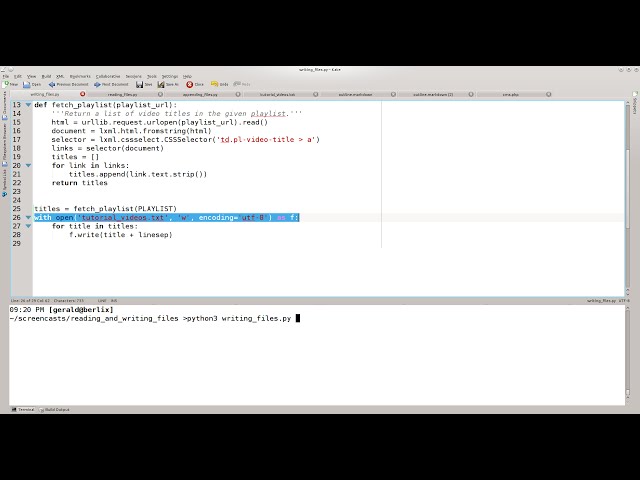Close the tutorial_videos.txt tab
This screenshot has width=640, height=480.
click(316, 94)
